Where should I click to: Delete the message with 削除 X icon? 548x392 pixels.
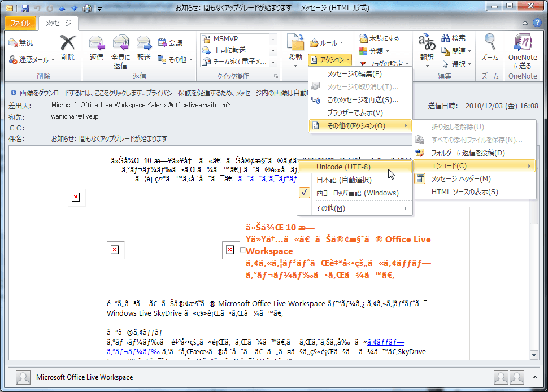click(x=68, y=48)
